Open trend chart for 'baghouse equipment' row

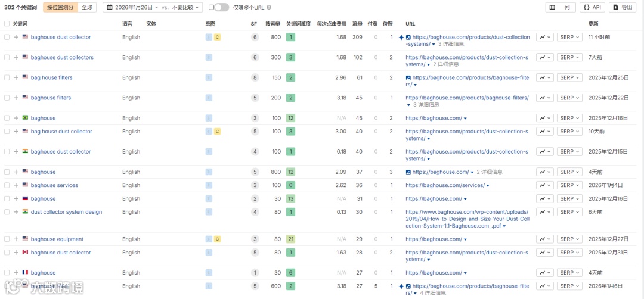pos(545,239)
